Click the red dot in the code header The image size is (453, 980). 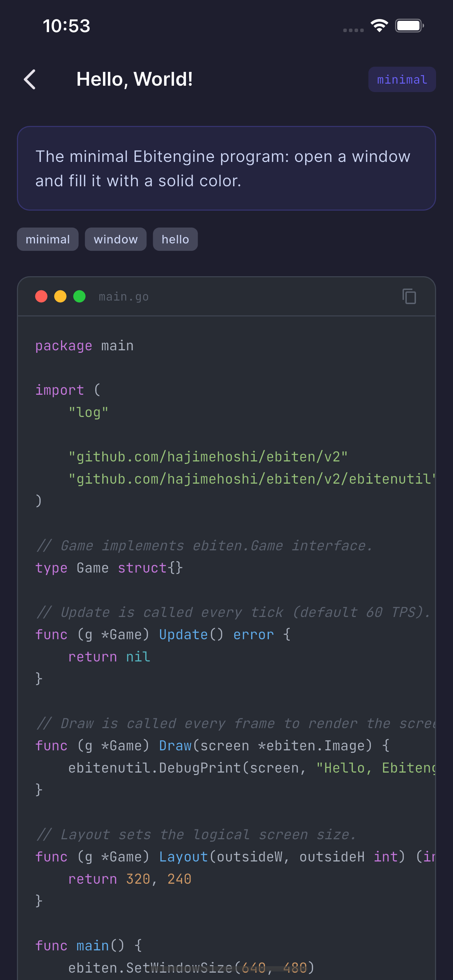tap(42, 296)
